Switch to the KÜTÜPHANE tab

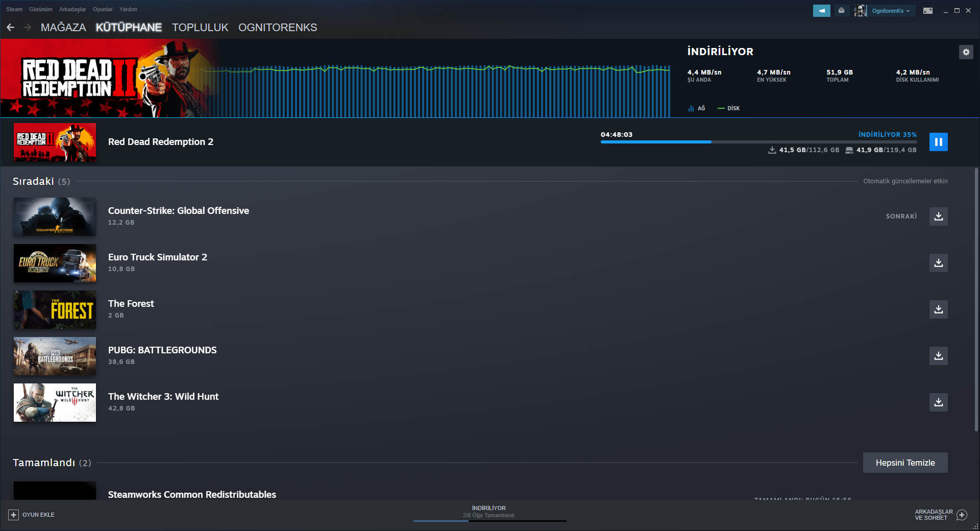coord(129,28)
